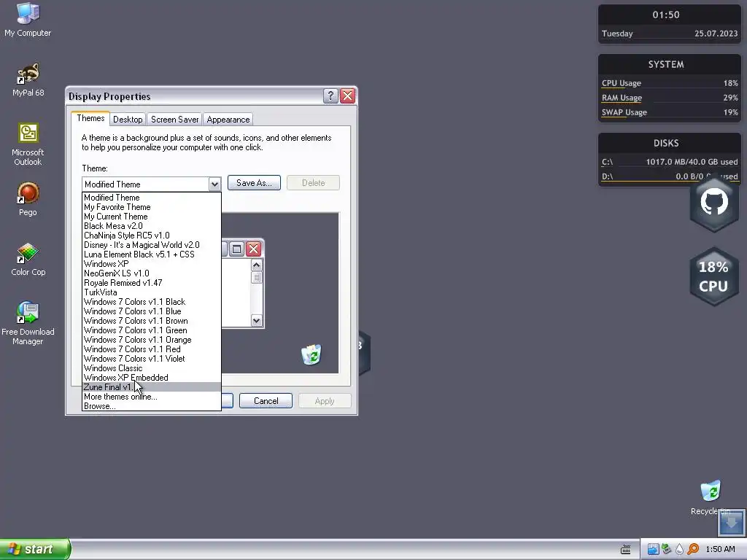Image resolution: width=747 pixels, height=560 pixels.
Task: Choose Windows 7 Colors v1.1 Red
Action: pyautogui.click(x=152, y=349)
